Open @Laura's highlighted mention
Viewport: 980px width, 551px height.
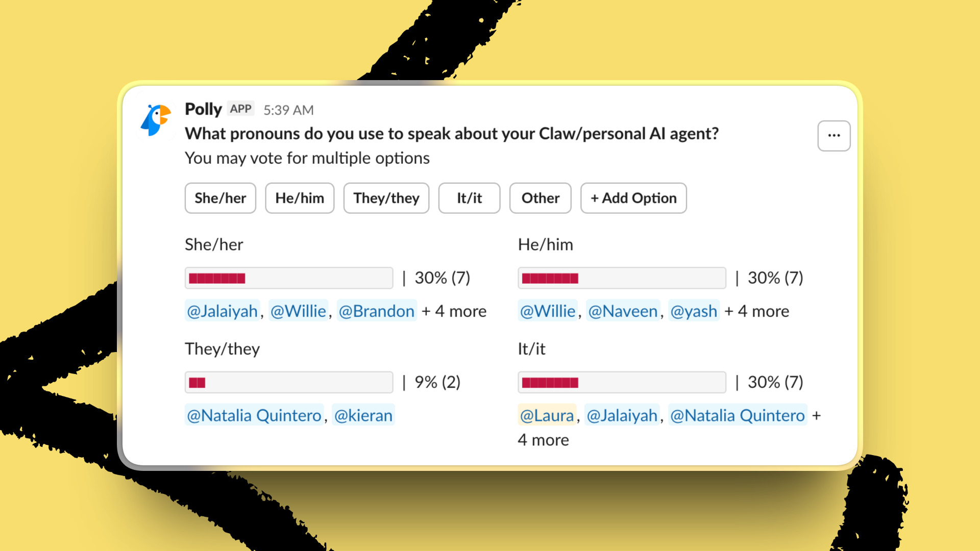coord(546,415)
